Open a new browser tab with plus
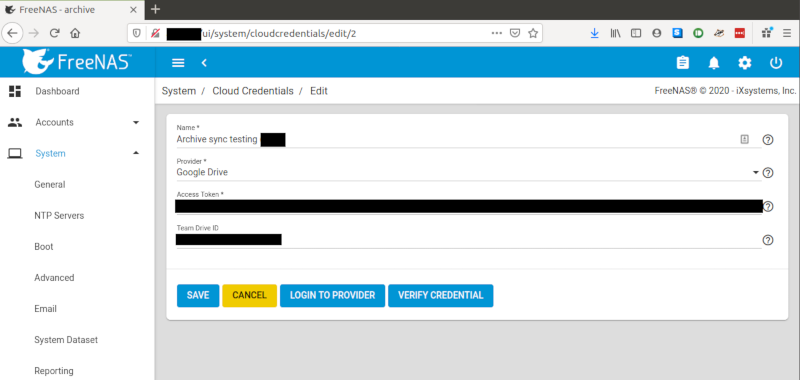This screenshot has width=800, height=380. (x=156, y=10)
